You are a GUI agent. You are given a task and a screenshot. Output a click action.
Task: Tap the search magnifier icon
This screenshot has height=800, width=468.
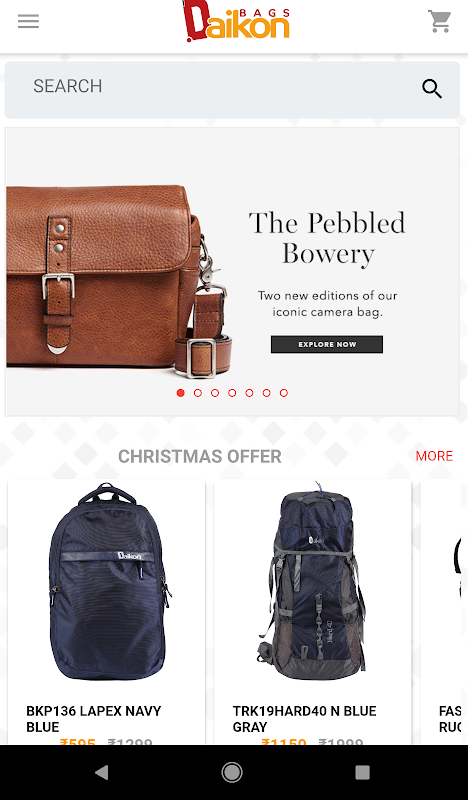[432, 89]
